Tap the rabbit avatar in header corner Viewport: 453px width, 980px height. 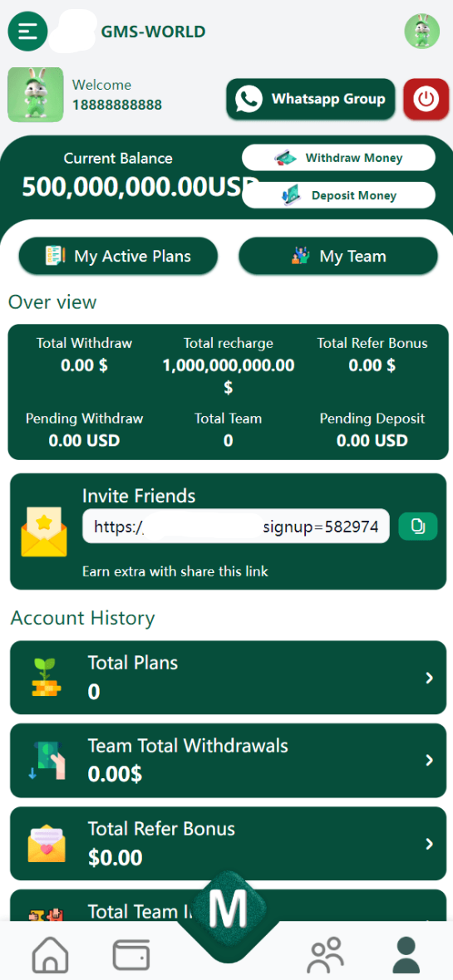(x=421, y=32)
